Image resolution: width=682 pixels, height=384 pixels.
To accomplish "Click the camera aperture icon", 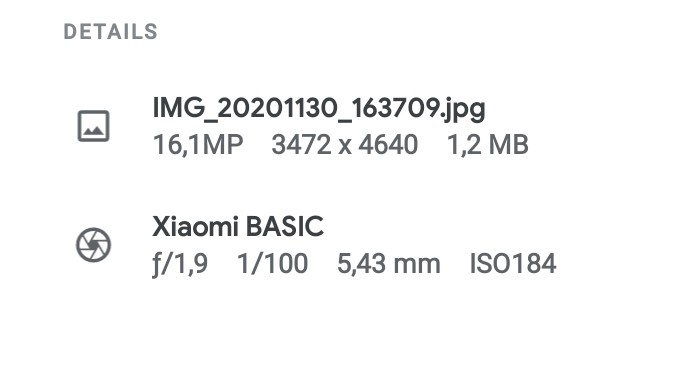I will [x=94, y=245].
